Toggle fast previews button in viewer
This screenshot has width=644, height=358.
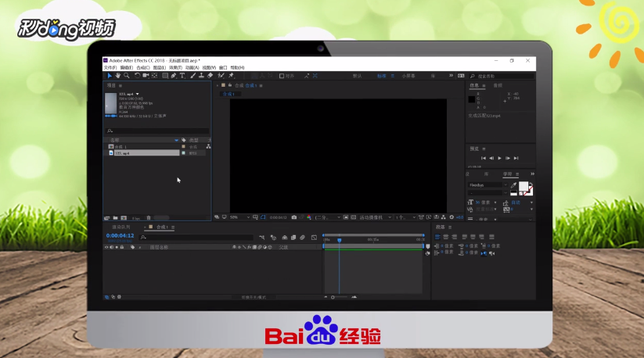[429, 217]
